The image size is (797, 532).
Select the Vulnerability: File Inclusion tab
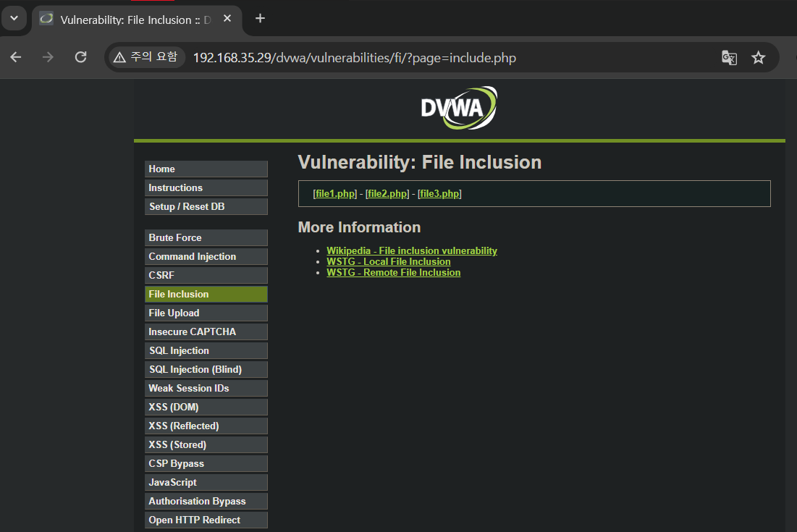point(136,20)
